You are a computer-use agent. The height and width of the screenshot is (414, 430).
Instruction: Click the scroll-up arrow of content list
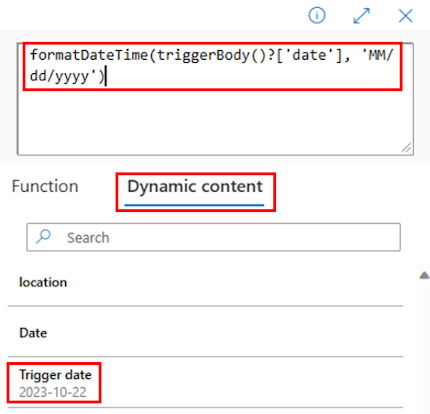[x=424, y=275]
